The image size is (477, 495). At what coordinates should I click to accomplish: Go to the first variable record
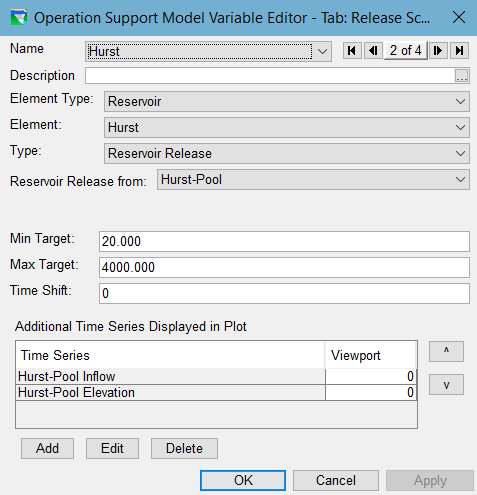click(352, 51)
